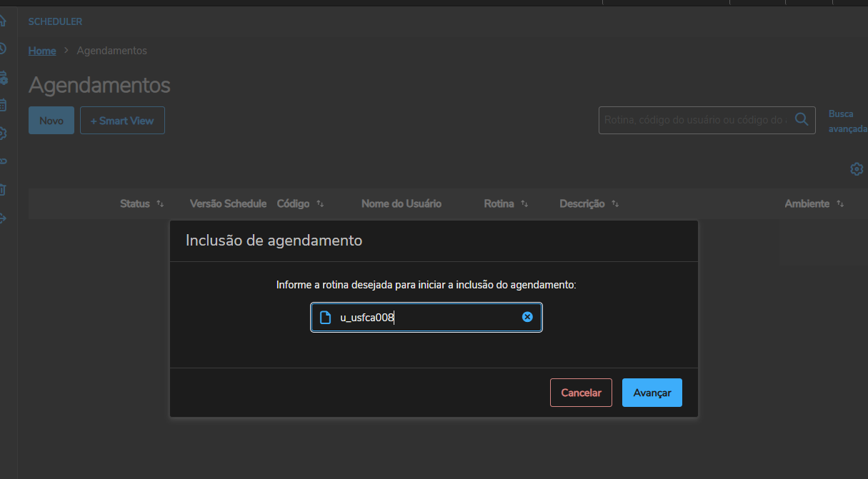
Task: Open the settings gear sidebar icon
Action: [2, 133]
